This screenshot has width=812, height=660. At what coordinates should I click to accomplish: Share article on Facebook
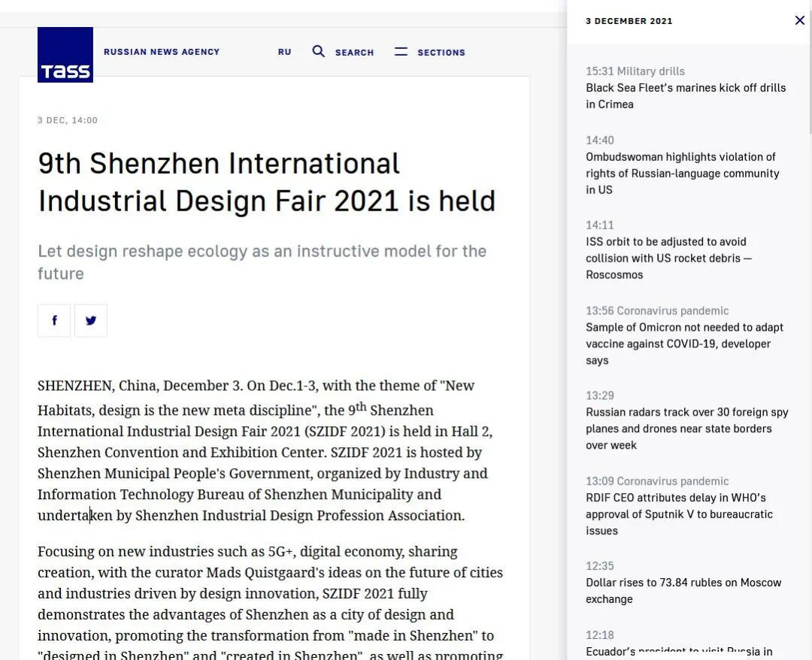54,320
